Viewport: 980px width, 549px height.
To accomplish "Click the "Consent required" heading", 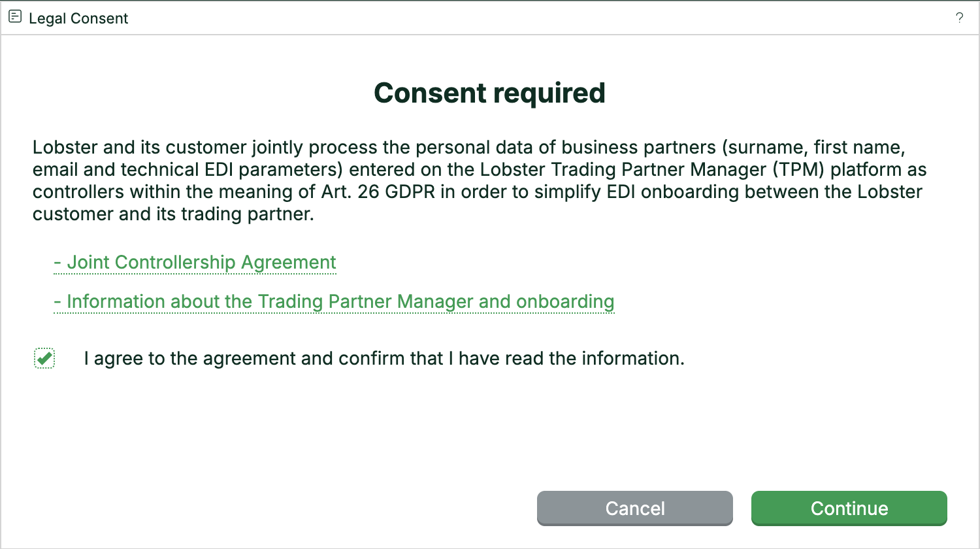I will coord(489,93).
